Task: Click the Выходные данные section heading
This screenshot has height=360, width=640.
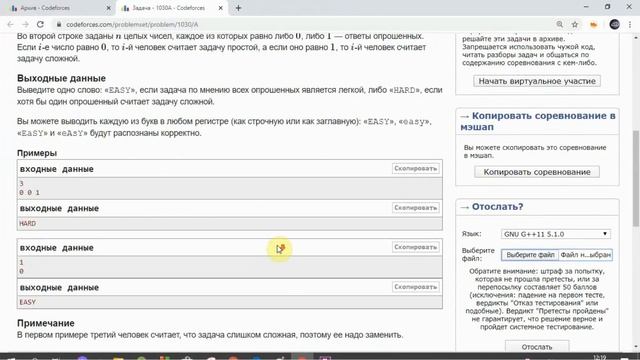Action: (x=61, y=78)
